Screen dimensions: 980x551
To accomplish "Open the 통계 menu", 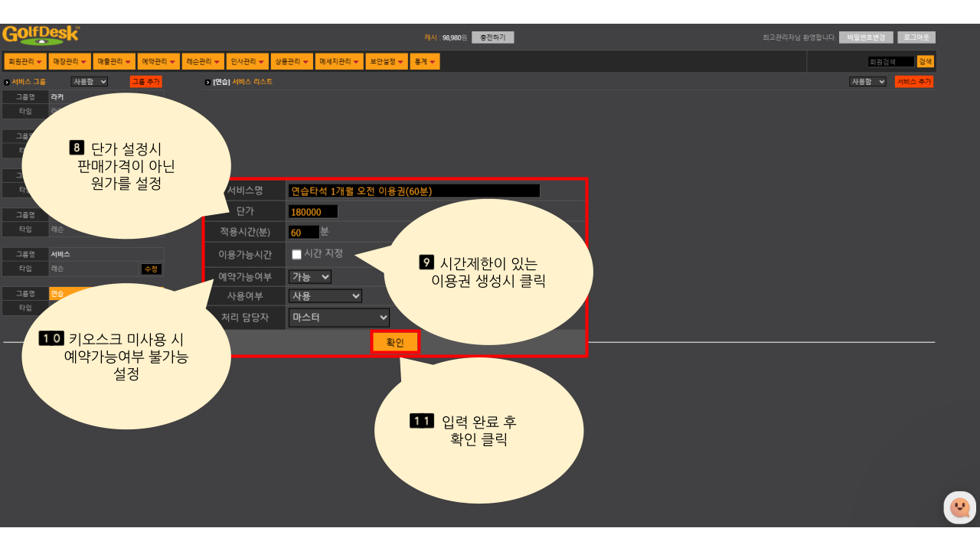I will tap(425, 61).
